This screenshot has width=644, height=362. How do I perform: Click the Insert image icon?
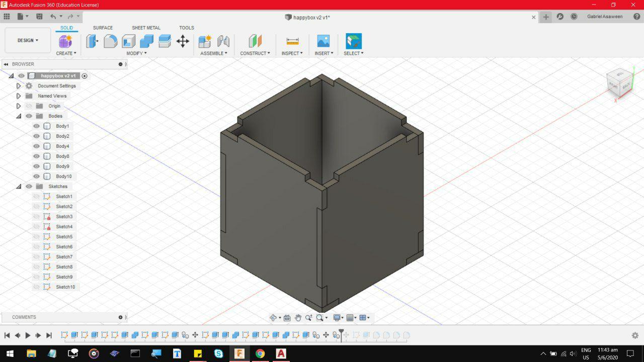point(324,41)
